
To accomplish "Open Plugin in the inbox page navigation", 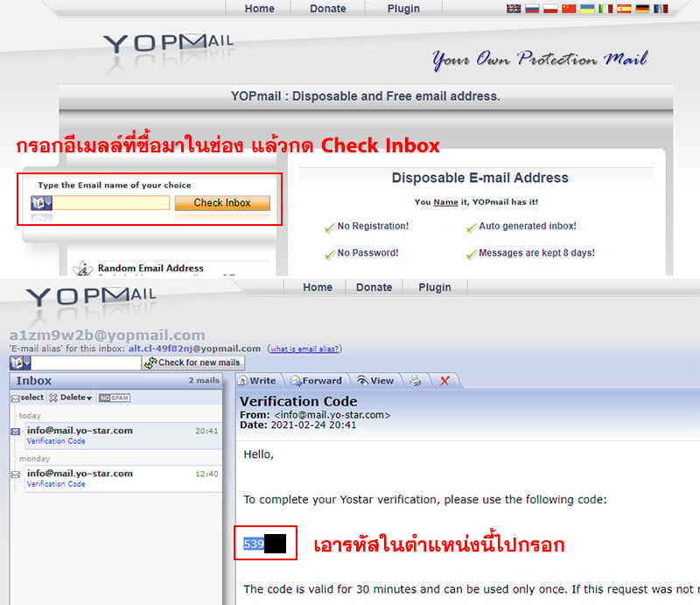I will tap(435, 287).
